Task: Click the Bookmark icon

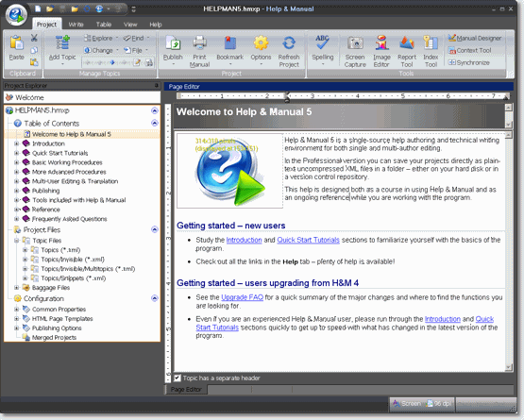Action: [x=230, y=43]
